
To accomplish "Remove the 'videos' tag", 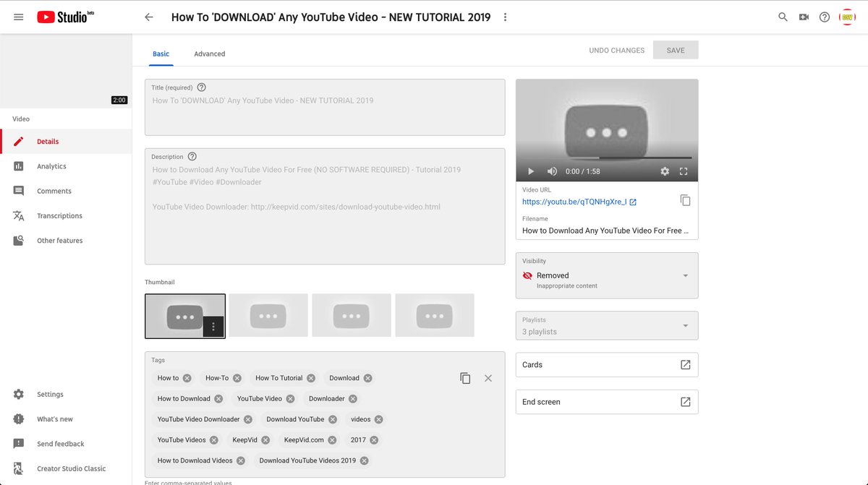I will point(378,419).
